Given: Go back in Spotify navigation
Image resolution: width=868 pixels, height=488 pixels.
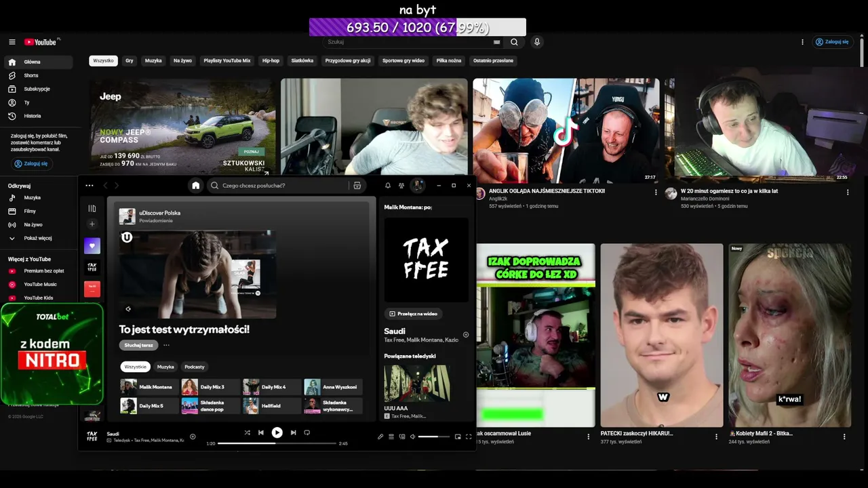Looking at the screenshot, I should coord(105,185).
